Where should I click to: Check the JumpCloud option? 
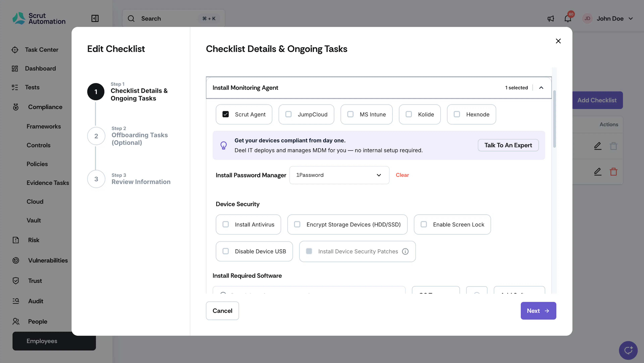point(288,114)
